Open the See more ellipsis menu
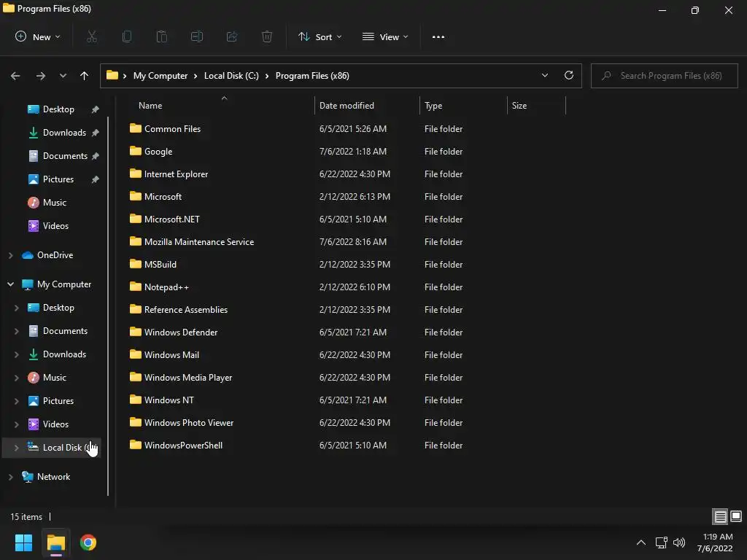Viewport: 747px width, 560px height. point(438,36)
